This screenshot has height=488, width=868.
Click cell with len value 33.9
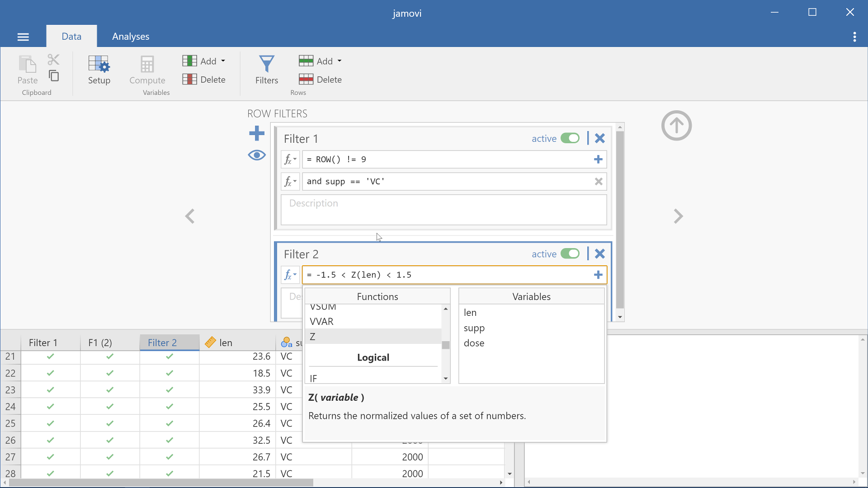[237, 390]
